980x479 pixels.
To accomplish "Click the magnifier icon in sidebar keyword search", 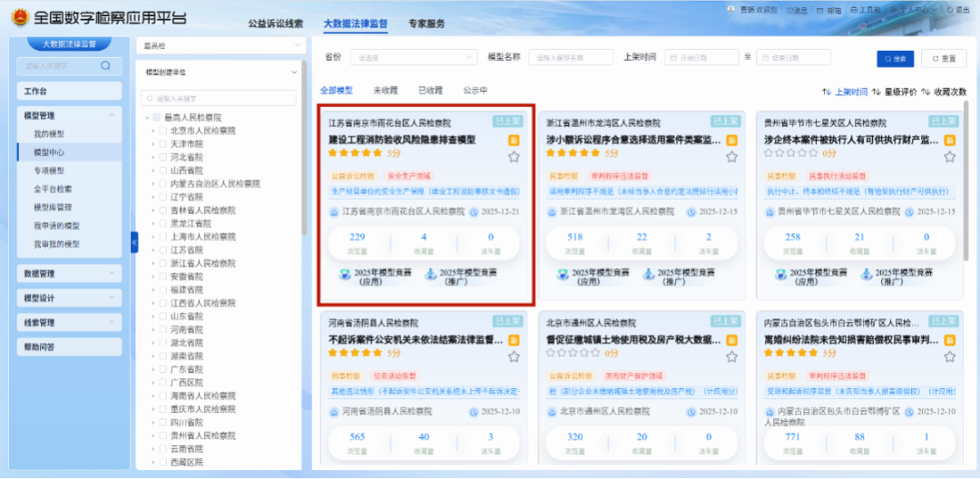I will point(105,65).
